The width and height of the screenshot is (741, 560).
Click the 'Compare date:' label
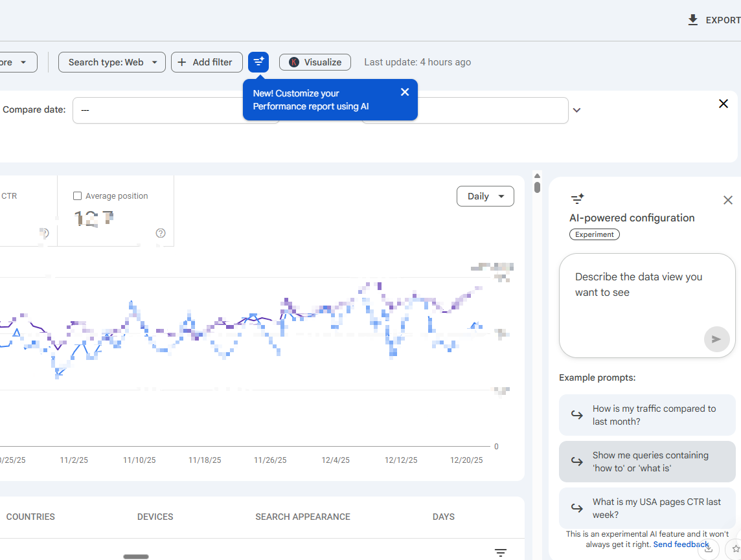tap(34, 109)
